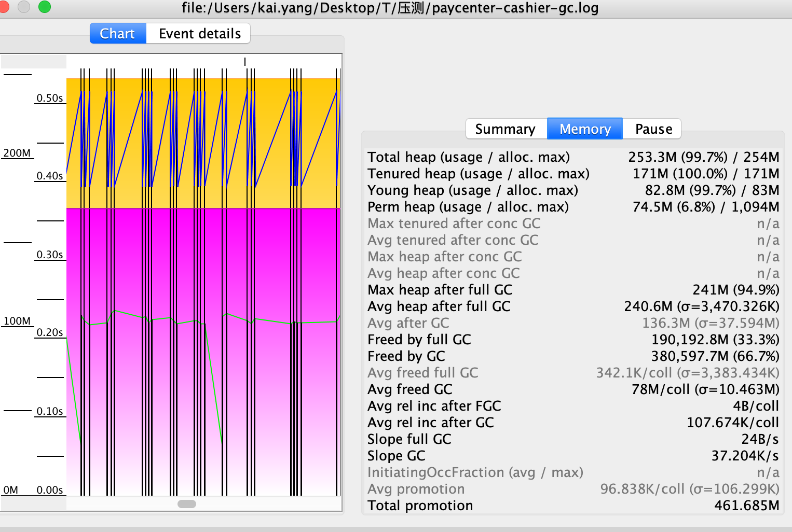Click the 'Tenured heap (usage / alloc. max)' label
Viewport: 792px width, 532px height.
[479, 174]
